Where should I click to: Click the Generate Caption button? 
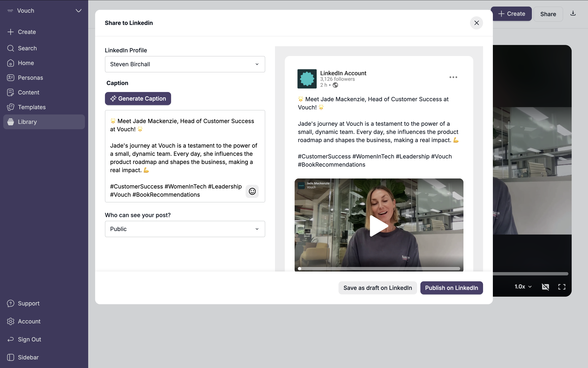tap(138, 99)
